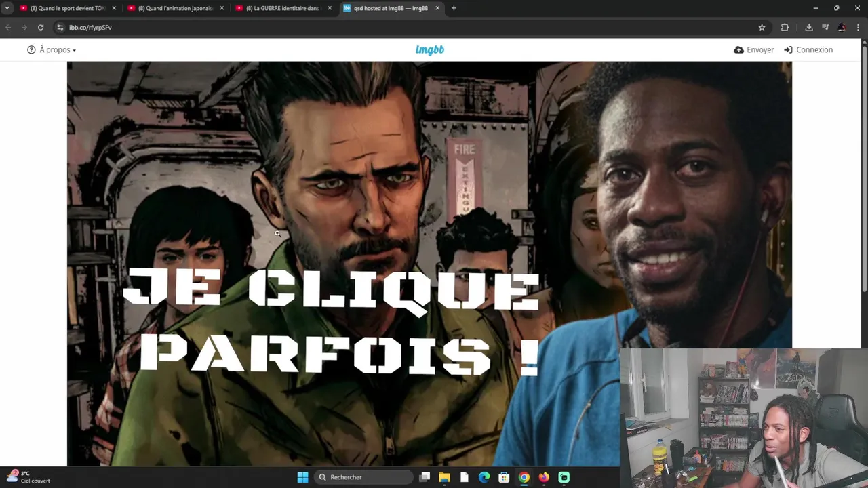
Task: Open the Windows Start menu
Action: coord(302,477)
